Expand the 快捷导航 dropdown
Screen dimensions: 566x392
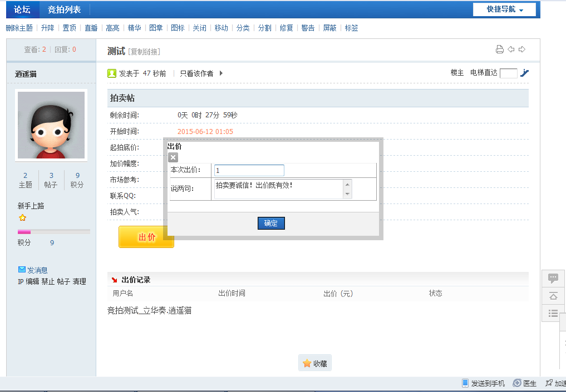coord(504,9)
